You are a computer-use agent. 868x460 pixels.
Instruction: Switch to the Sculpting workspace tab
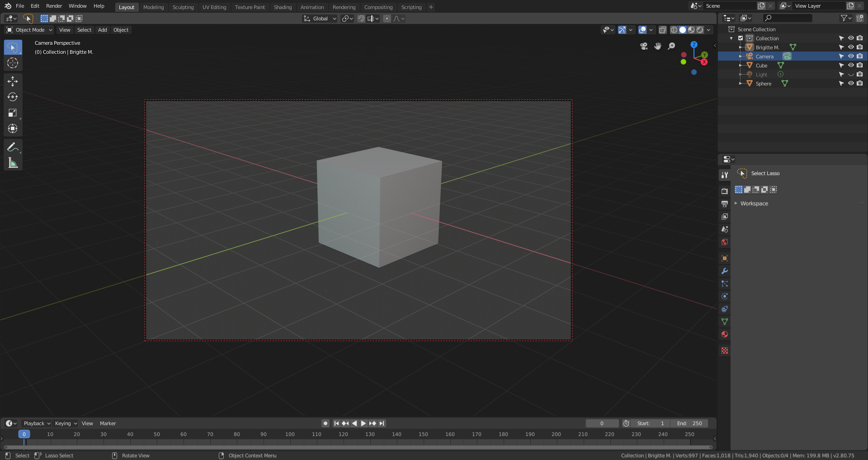[x=183, y=7]
